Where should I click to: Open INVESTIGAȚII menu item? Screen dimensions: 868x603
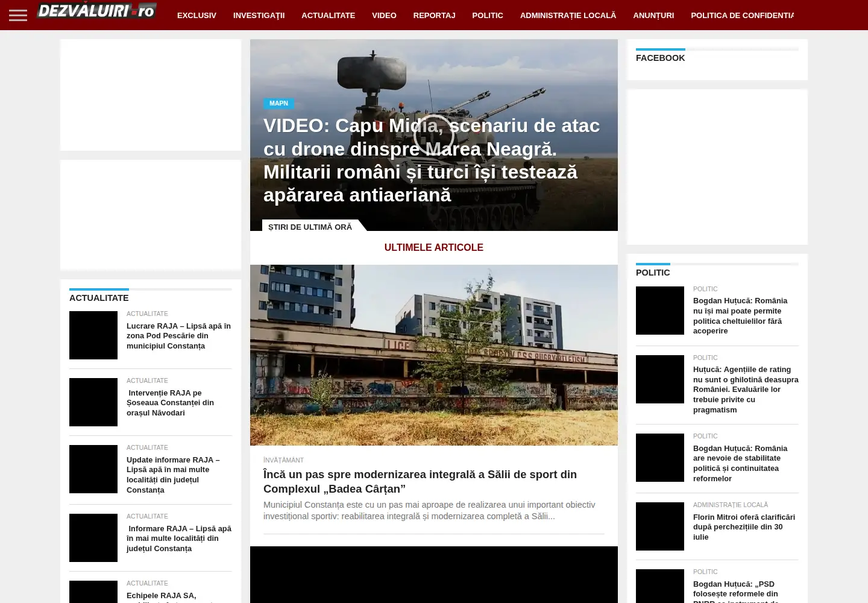click(259, 15)
